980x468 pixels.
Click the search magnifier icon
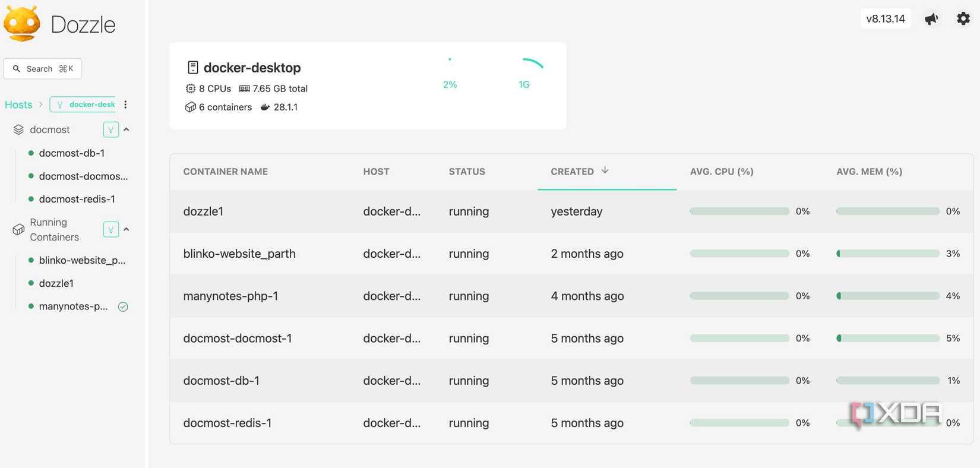pos(17,69)
